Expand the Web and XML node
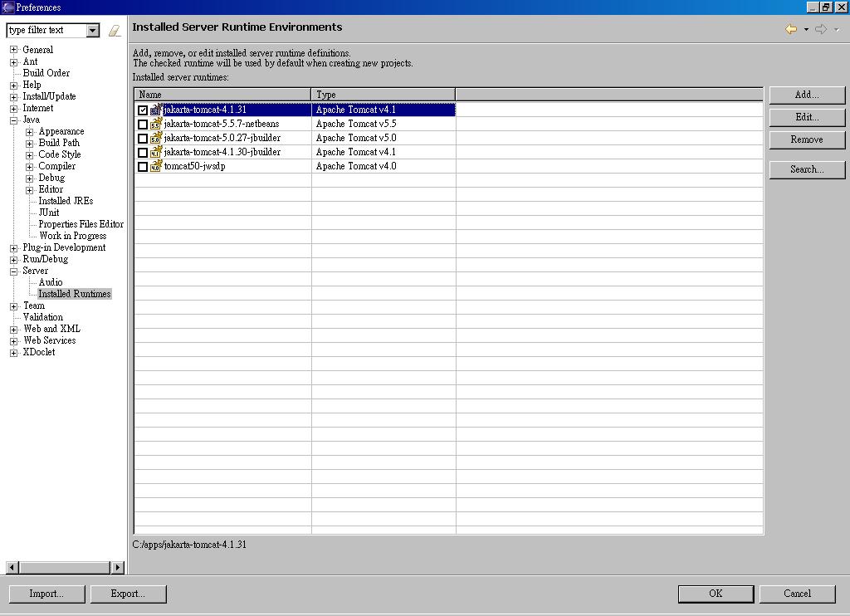The height and width of the screenshot is (616, 850). click(x=13, y=330)
